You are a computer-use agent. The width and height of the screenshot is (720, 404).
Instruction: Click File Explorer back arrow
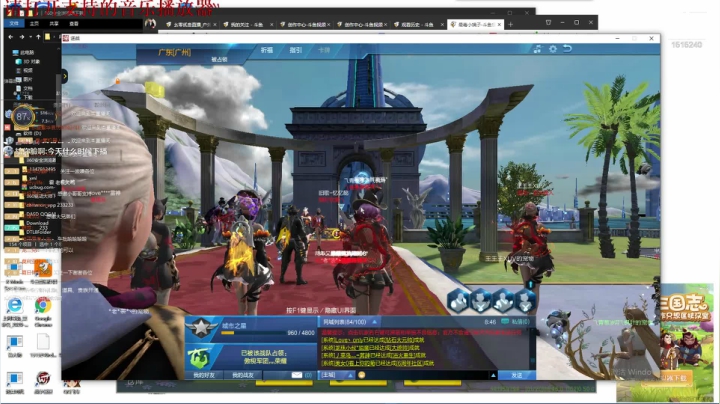click(11, 37)
